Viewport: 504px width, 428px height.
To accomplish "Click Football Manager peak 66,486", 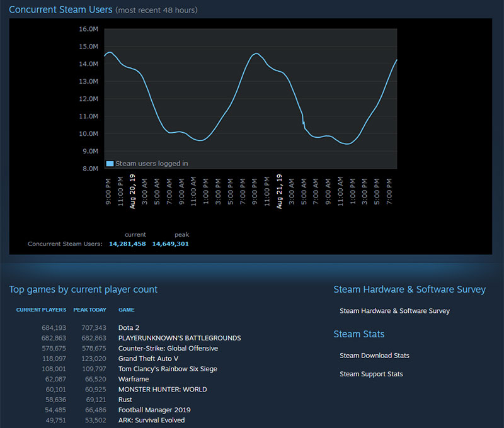I will [96, 410].
